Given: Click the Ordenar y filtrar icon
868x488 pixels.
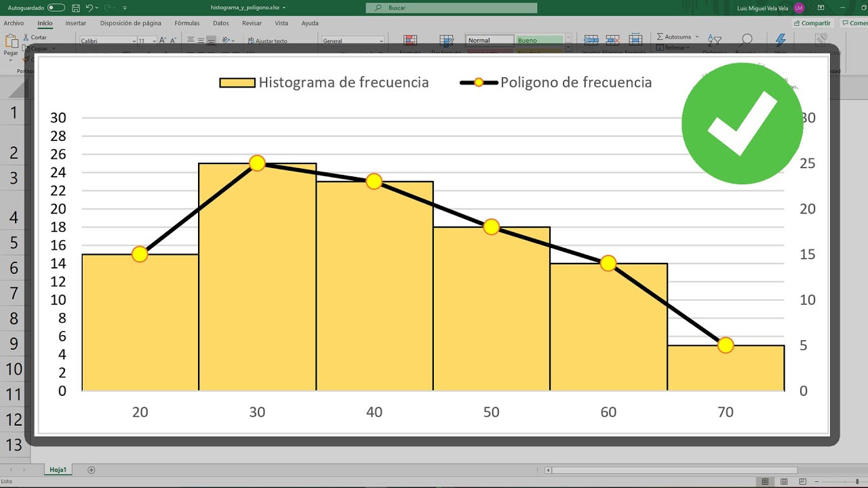Looking at the screenshot, I should point(714,41).
